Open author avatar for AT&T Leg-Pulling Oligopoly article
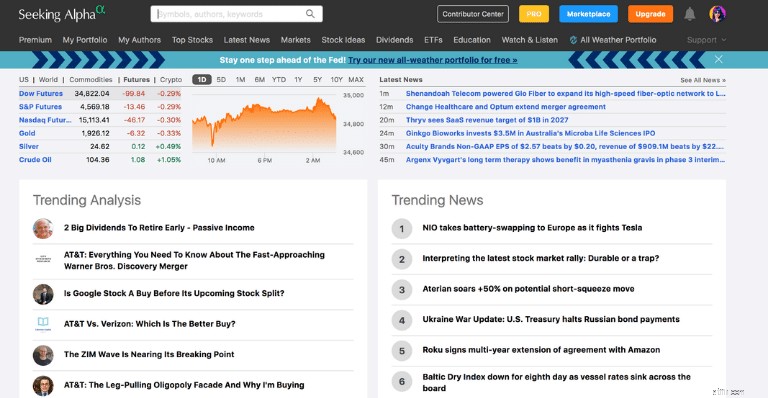This screenshot has height=398, width=768. coord(43,386)
